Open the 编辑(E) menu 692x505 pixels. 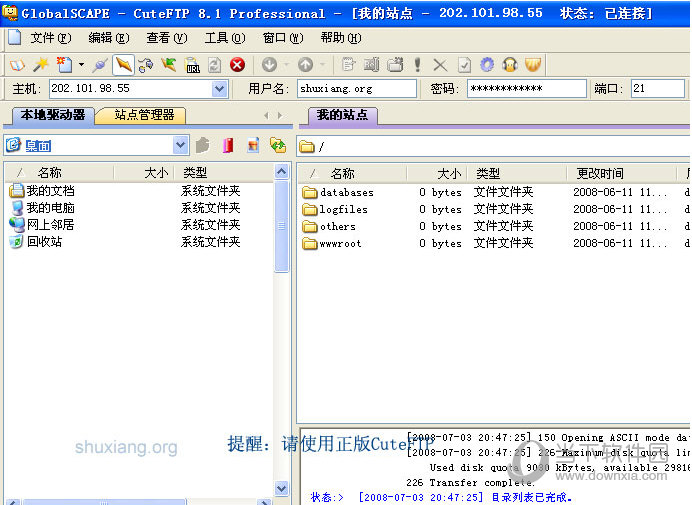click(x=109, y=38)
